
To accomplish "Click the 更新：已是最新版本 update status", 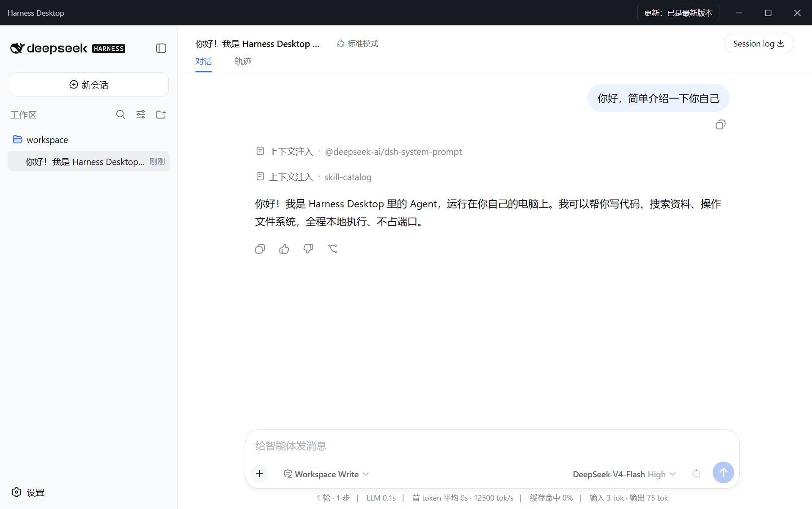I will (678, 13).
